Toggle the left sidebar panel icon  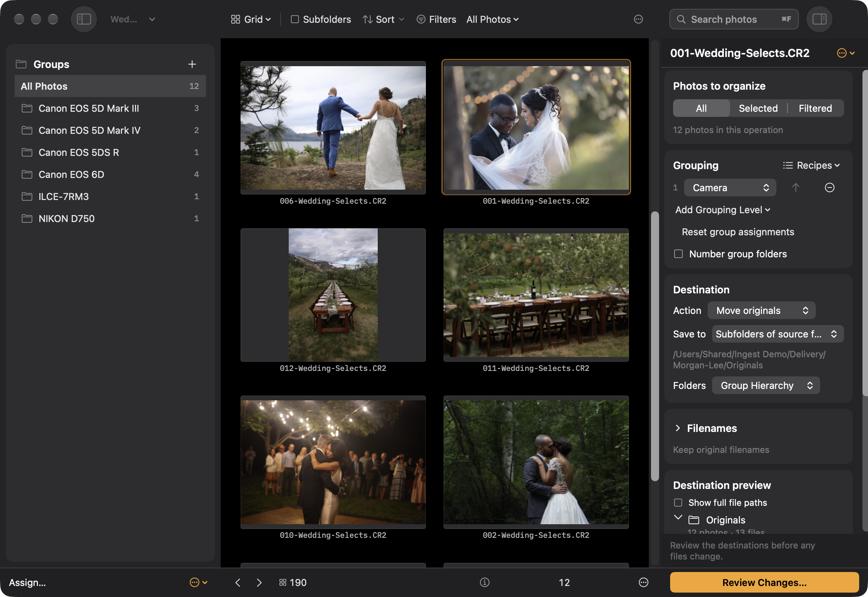(x=84, y=19)
